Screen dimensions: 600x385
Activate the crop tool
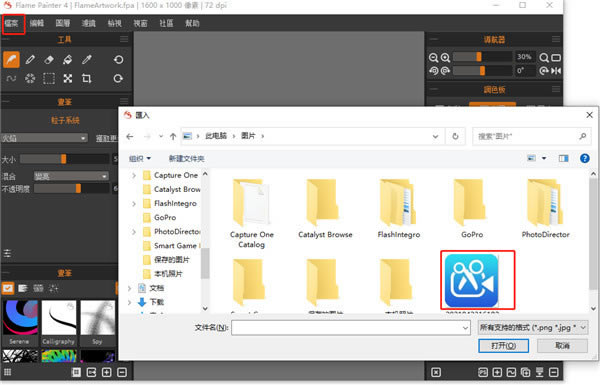coord(86,78)
